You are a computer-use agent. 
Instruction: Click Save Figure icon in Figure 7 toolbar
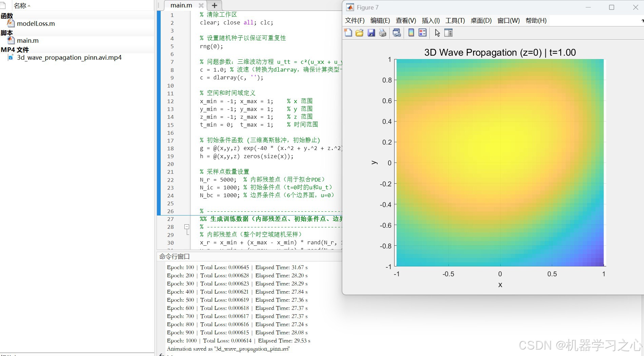[x=371, y=33]
